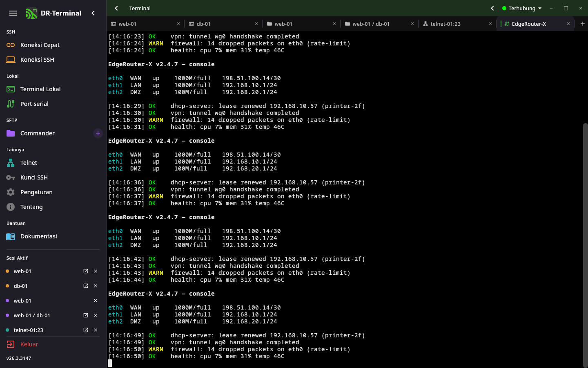This screenshot has height=368, width=588.
Task: Open Kunci SSH key manager
Action: click(x=53, y=177)
